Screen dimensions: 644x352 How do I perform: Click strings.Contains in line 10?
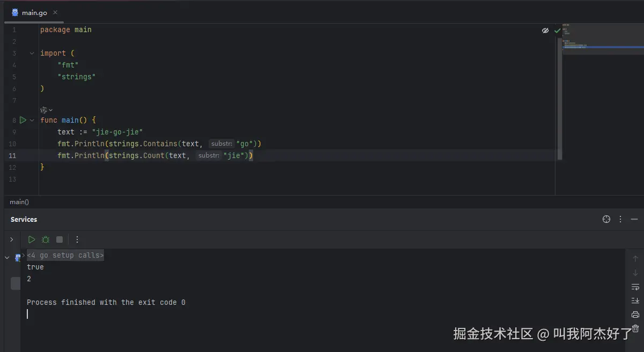point(143,144)
